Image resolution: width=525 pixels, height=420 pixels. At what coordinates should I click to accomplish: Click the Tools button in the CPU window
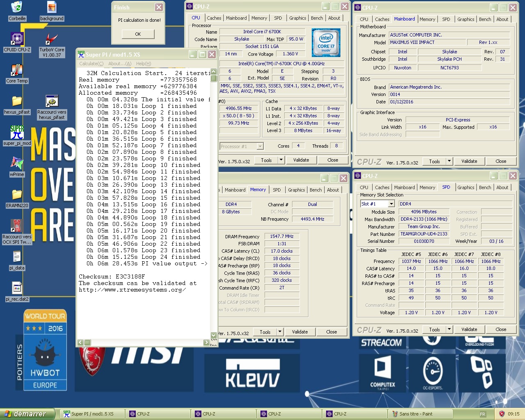[267, 160]
